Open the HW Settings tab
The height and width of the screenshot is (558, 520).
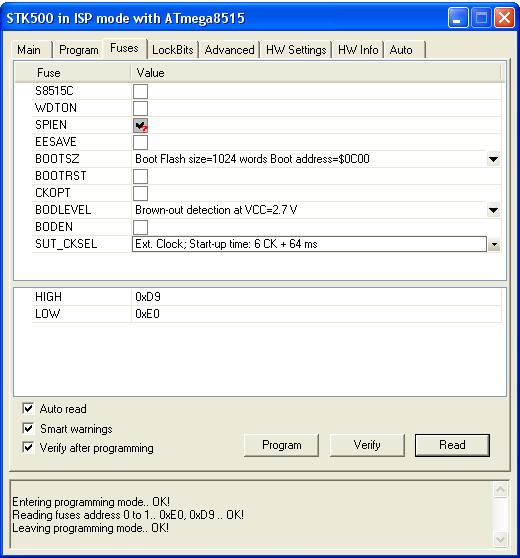tap(296, 50)
